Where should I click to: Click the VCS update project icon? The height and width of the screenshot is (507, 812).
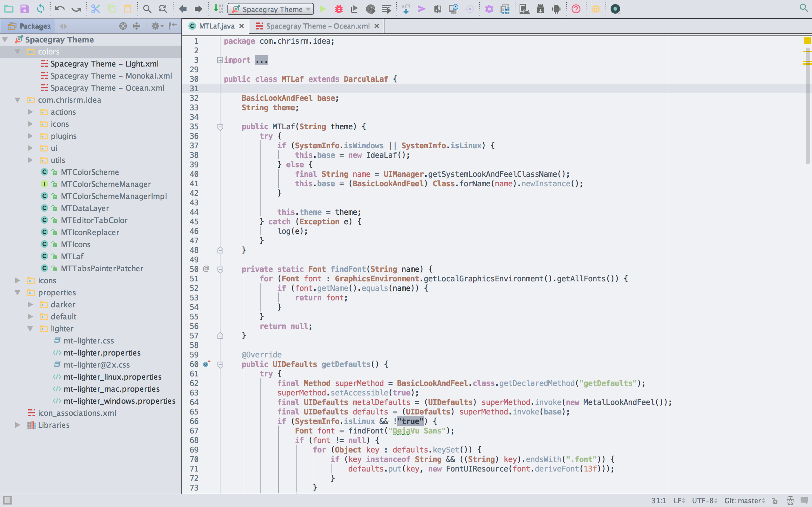[x=406, y=9]
